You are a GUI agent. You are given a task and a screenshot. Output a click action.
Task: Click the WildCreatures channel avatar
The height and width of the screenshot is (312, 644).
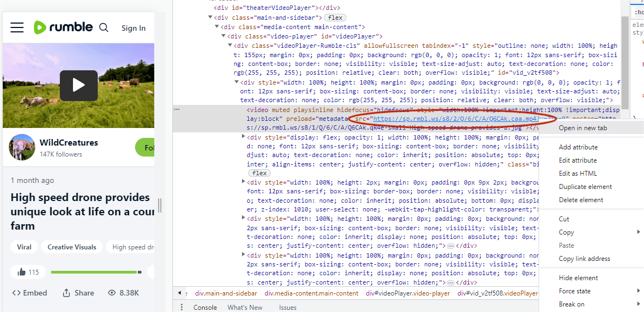[22, 147]
